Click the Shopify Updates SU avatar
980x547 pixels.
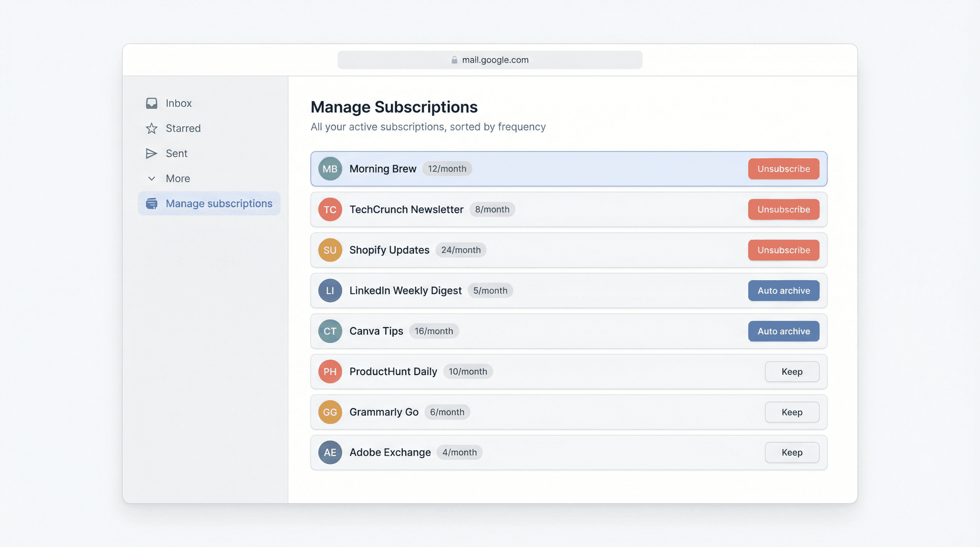coord(330,250)
